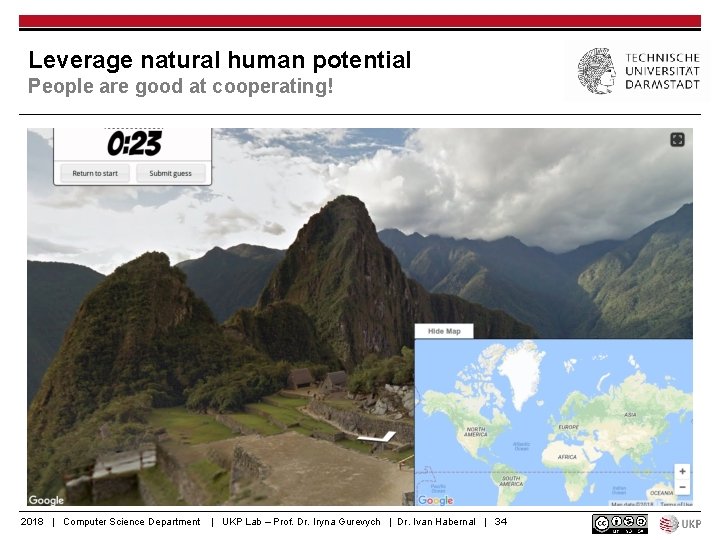Click Oceania label on the map

tap(662, 493)
